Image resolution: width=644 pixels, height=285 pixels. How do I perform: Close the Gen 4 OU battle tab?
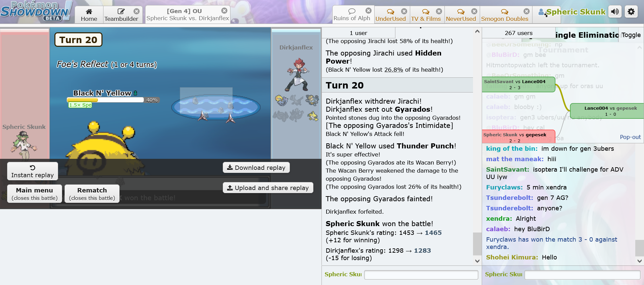(x=224, y=11)
